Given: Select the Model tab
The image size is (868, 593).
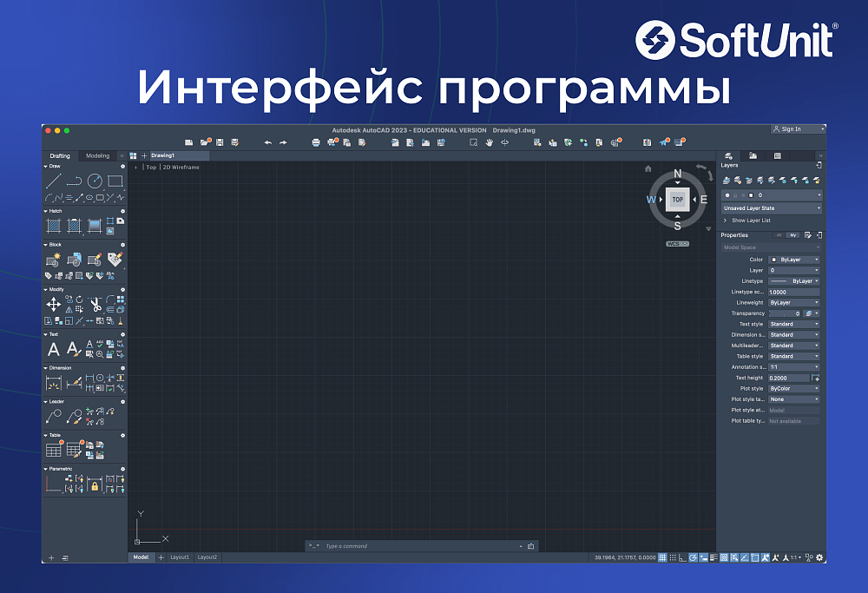Looking at the screenshot, I should pos(141,557).
